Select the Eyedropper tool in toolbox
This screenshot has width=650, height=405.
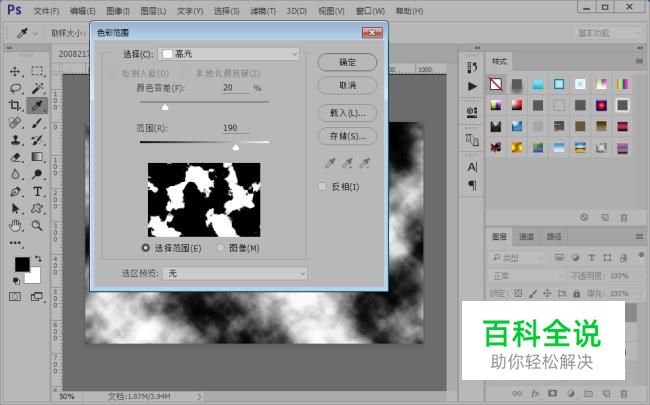click(x=37, y=105)
